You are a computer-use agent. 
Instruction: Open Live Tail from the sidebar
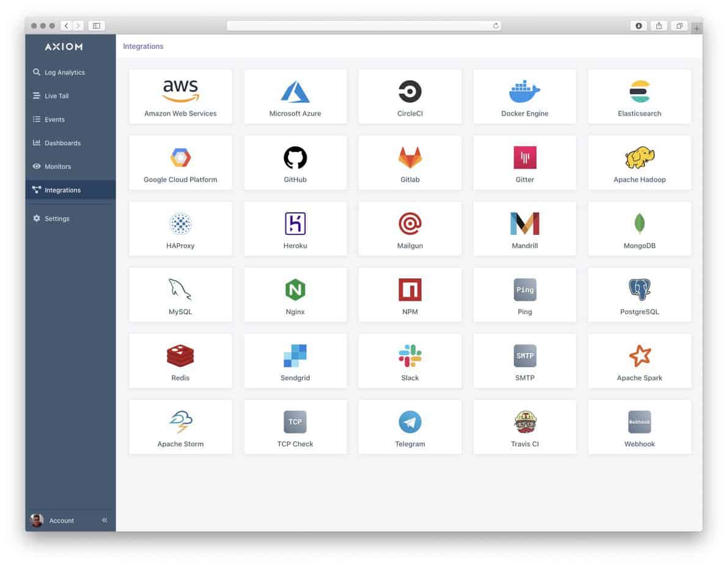point(70,96)
